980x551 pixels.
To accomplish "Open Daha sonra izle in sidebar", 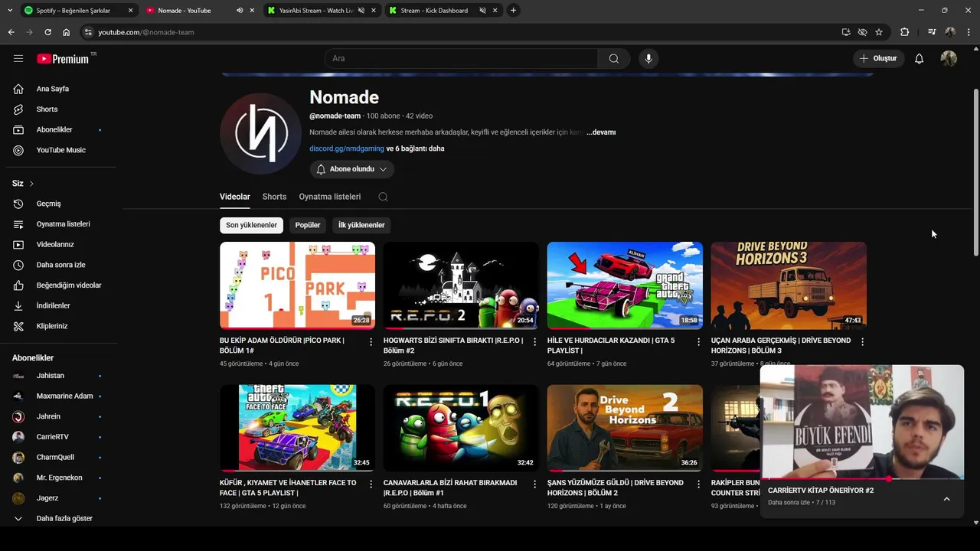I will click(61, 265).
